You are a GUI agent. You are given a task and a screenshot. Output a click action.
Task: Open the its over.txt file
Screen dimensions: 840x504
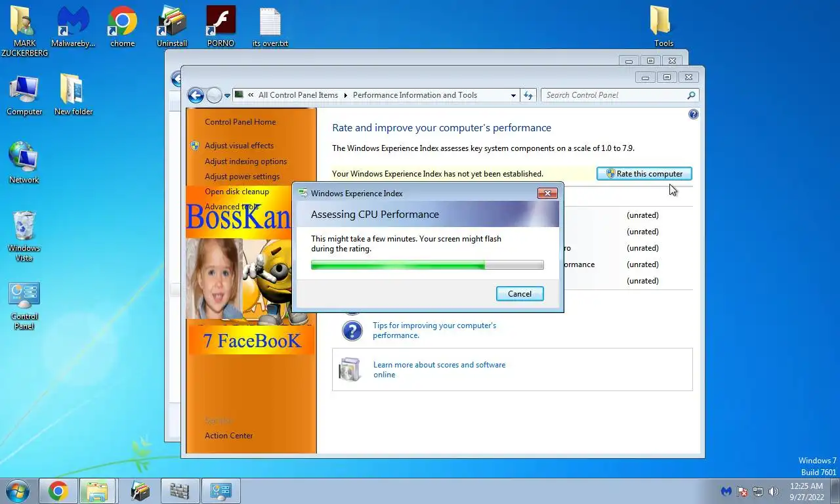pos(270,26)
